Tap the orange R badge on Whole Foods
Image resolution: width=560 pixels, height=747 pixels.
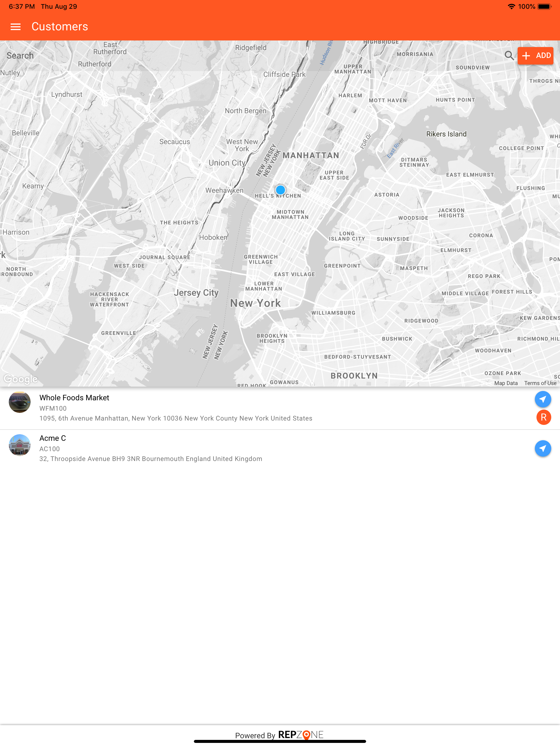coord(543,418)
